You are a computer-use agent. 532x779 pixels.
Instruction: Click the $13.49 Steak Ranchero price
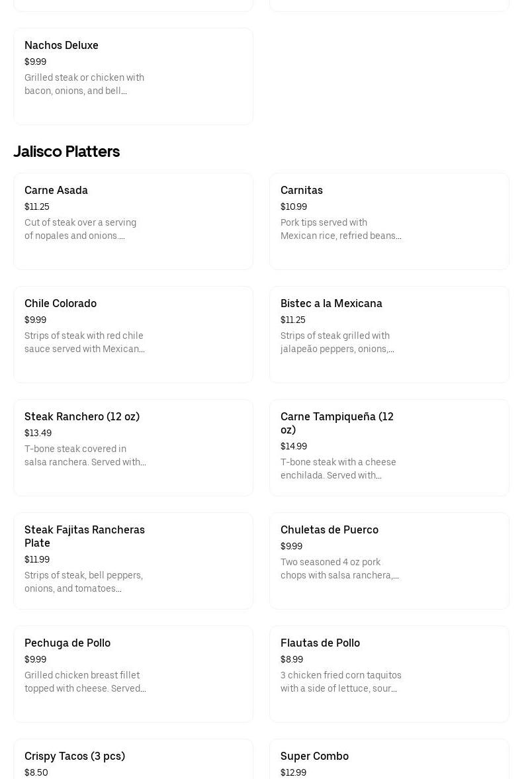coord(38,434)
